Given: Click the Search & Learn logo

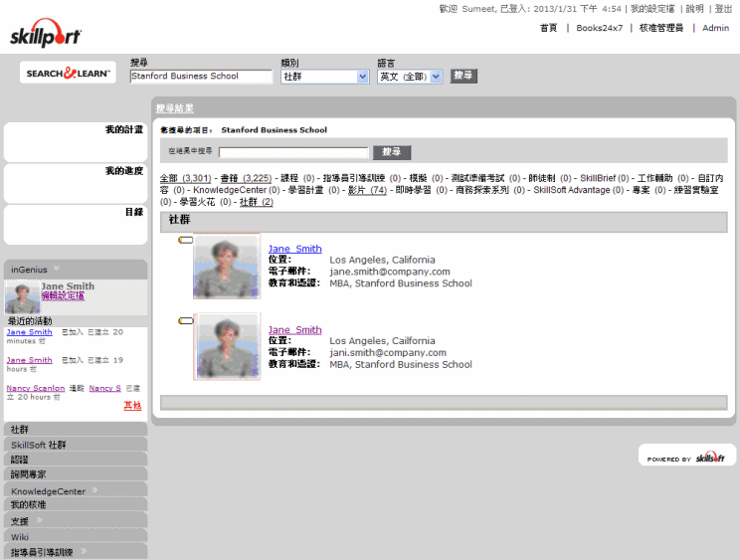Looking at the screenshot, I should click(x=68, y=73).
